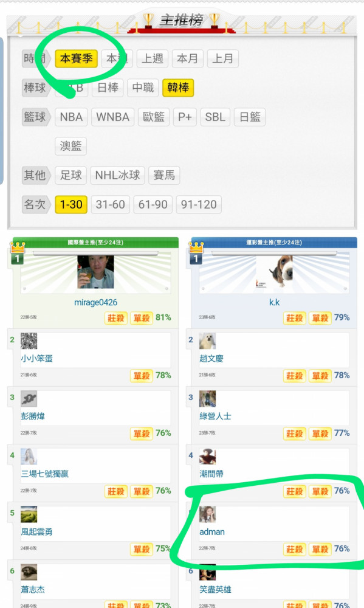
Task: Click 三場七號獨贏's avatar image
Action: click(29, 457)
